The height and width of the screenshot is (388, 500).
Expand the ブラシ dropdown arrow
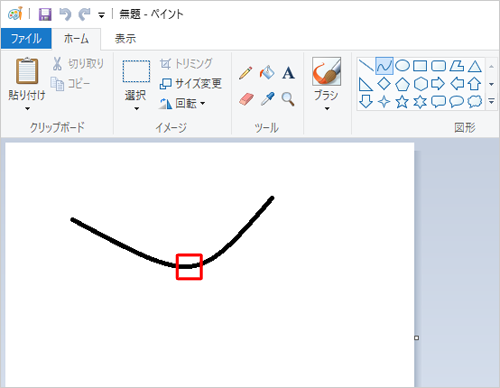(x=327, y=109)
